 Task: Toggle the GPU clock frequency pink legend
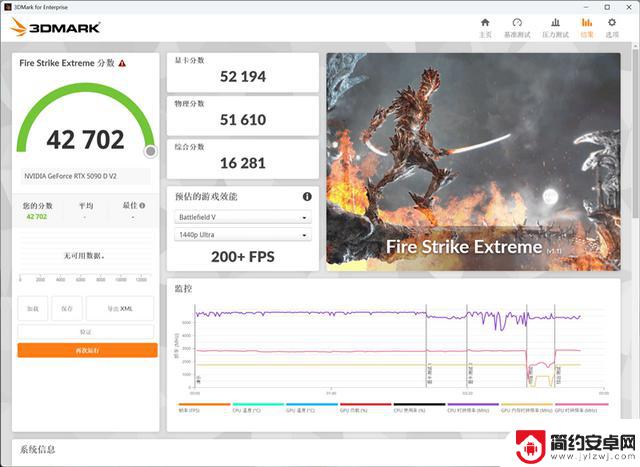point(581,407)
